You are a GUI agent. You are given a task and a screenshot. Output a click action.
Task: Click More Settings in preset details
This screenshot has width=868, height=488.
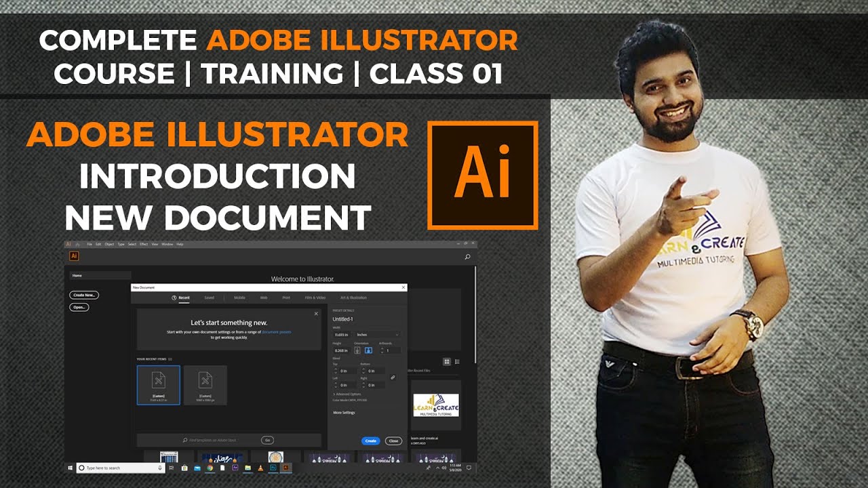click(344, 413)
